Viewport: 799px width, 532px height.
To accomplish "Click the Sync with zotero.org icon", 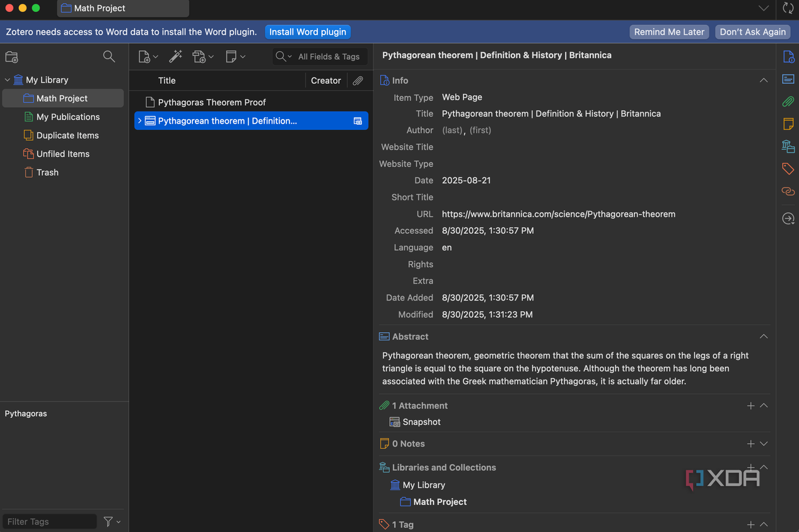I will pos(788,8).
